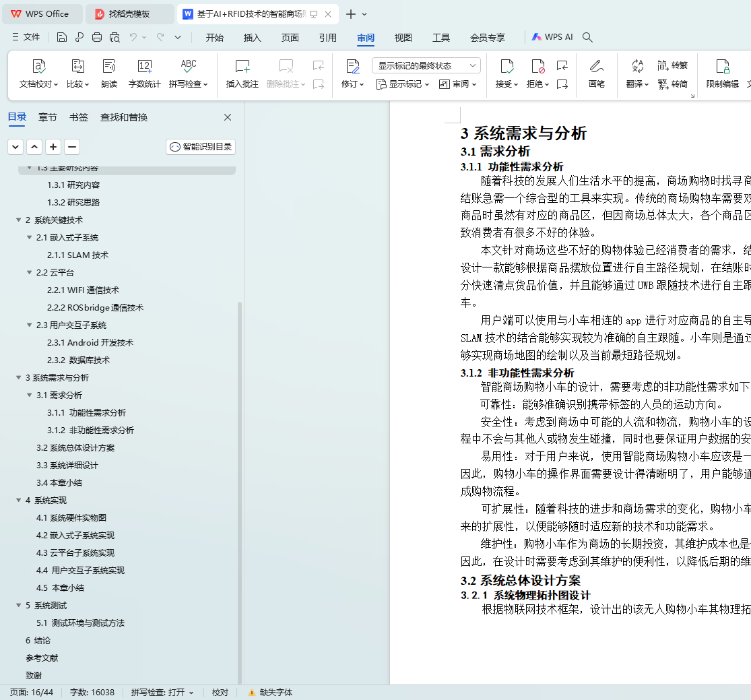Add a new tab with plus button
The height and width of the screenshot is (700, 751).
[351, 14]
